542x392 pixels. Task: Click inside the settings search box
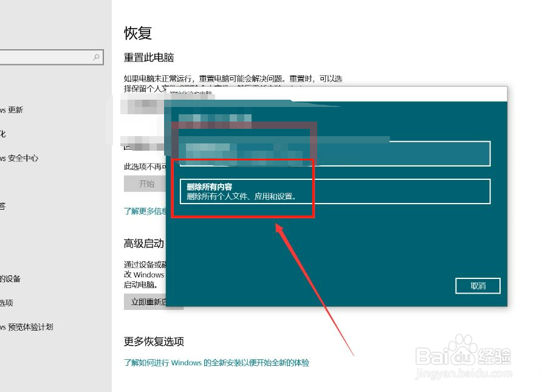click(49, 57)
